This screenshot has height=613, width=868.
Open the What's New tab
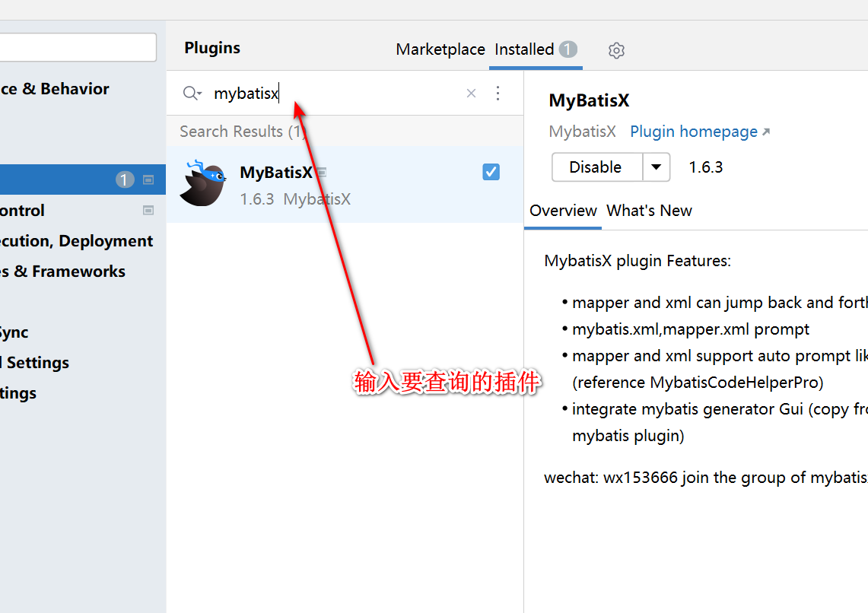649,211
